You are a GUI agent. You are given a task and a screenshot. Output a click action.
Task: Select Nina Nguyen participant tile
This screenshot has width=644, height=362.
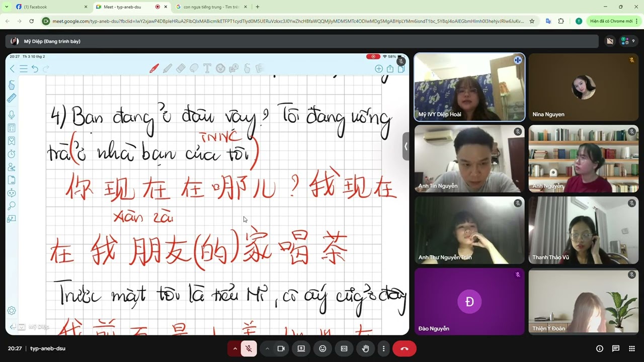(584, 87)
